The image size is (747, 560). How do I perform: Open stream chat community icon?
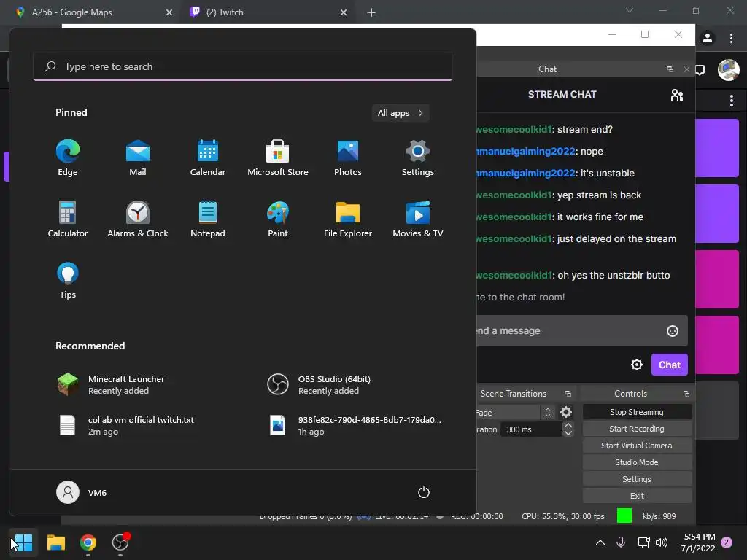point(676,95)
